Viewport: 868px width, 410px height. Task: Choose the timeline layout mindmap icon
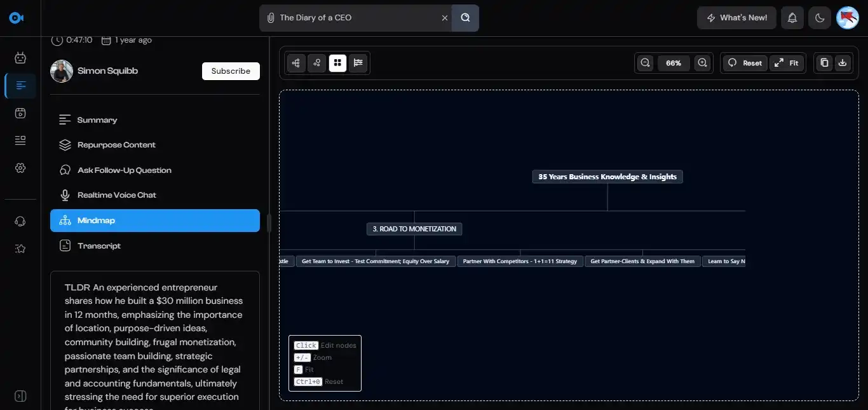pyautogui.click(x=358, y=63)
